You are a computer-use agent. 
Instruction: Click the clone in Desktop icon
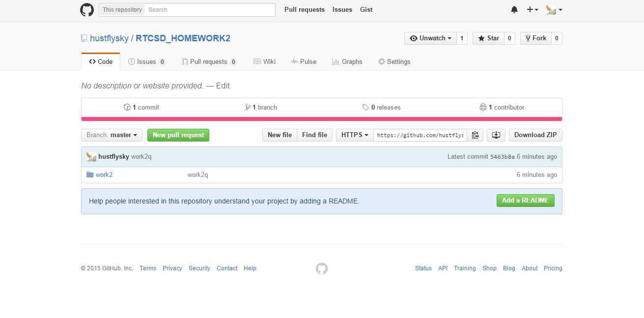coord(496,135)
